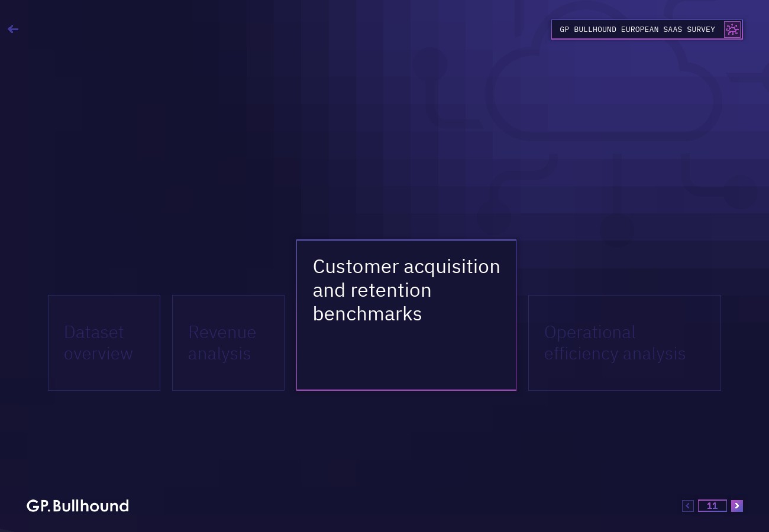Click the back arrow at top-left
Viewport: 769px width, 532px height.
(x=13, y=29)
